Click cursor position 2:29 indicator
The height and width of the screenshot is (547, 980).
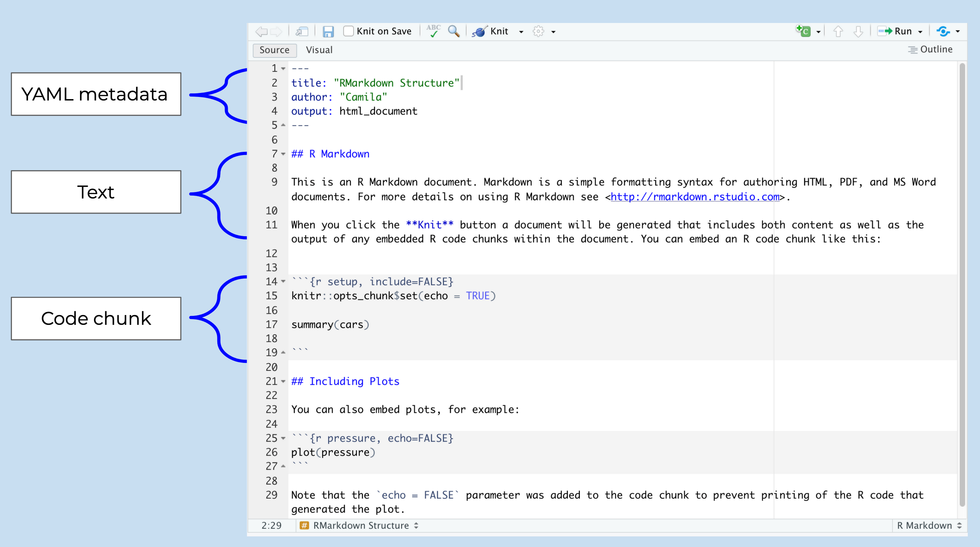[x=271, y=525]
